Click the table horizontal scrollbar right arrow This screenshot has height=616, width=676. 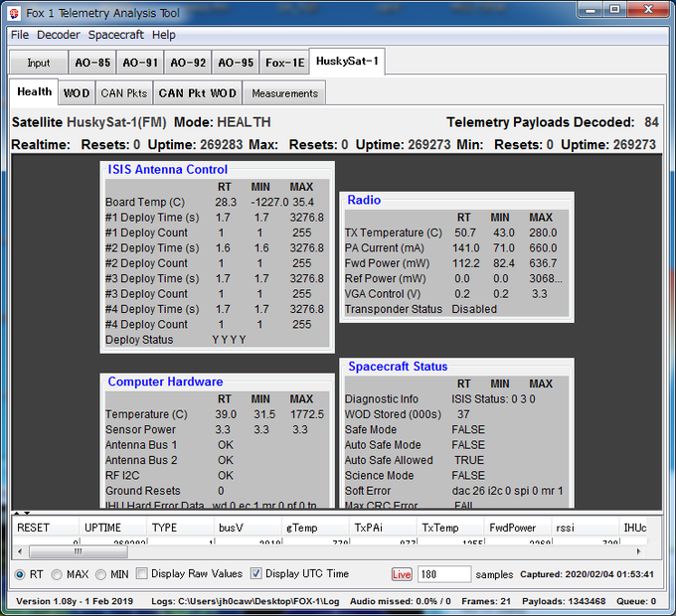click(638, 551)
